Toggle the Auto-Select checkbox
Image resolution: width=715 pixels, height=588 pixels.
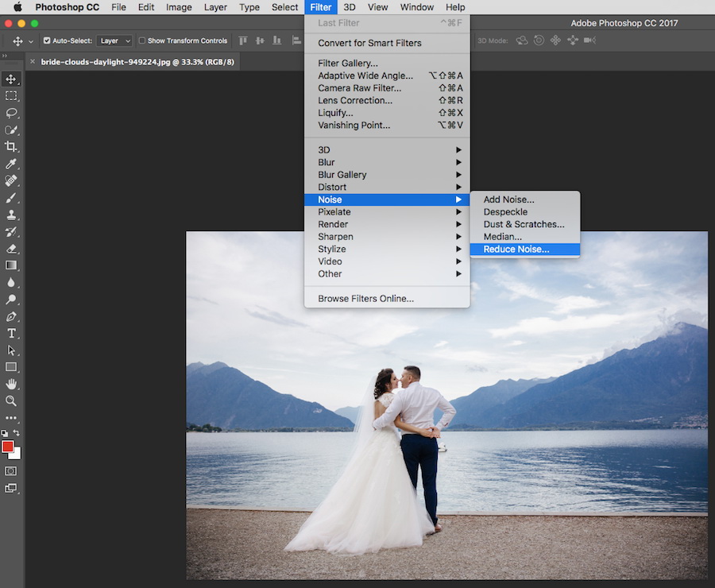pyautogui.click(x=47, y=41)
